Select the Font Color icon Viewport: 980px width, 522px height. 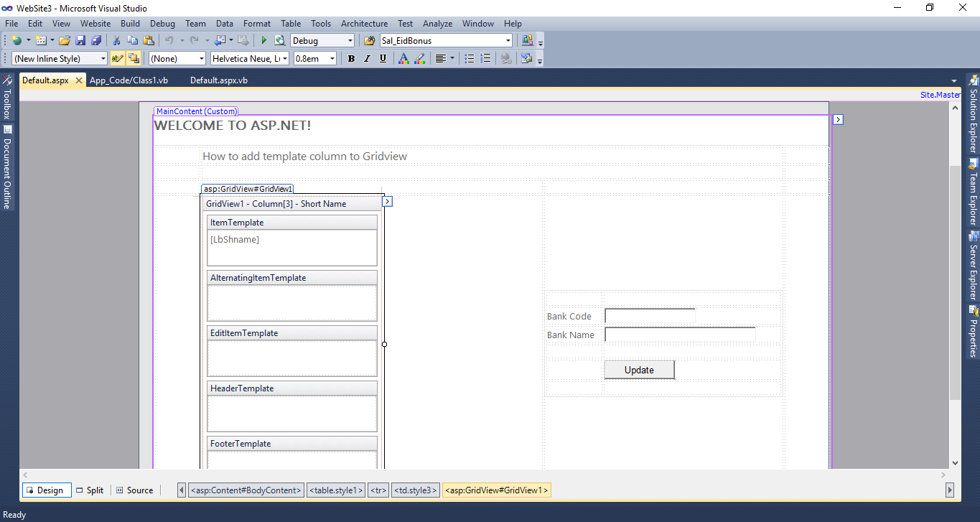coord(403,58)
